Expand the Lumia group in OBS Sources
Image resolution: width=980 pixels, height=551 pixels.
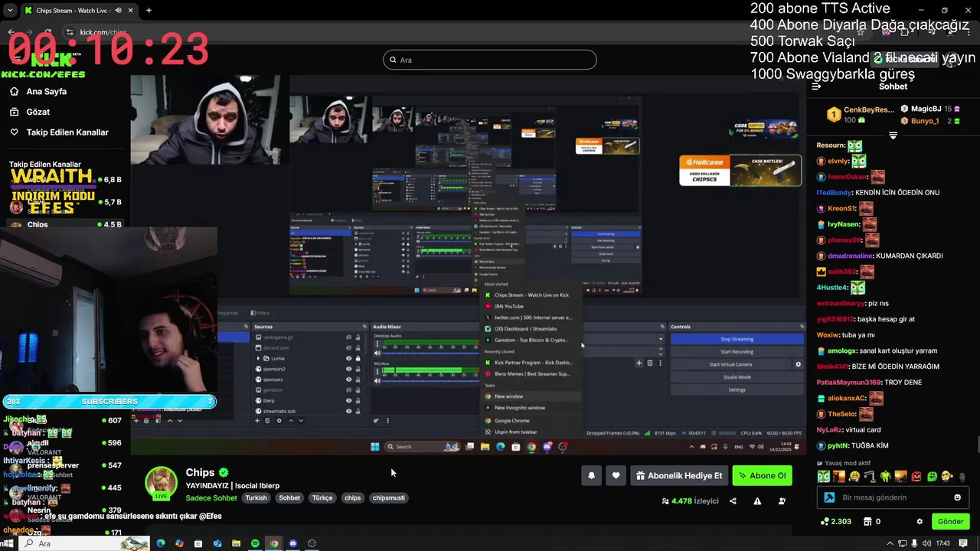pos(257,358)
